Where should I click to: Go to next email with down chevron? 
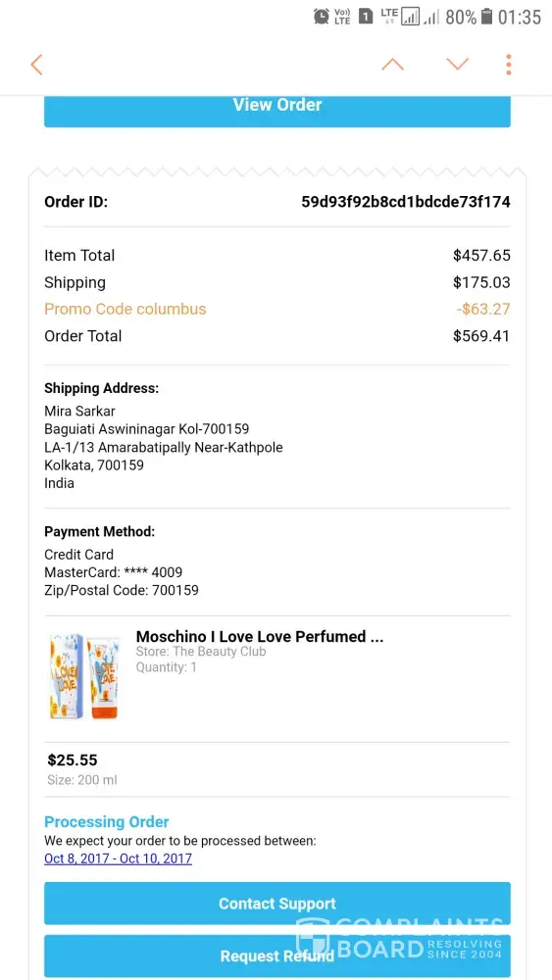458,65
